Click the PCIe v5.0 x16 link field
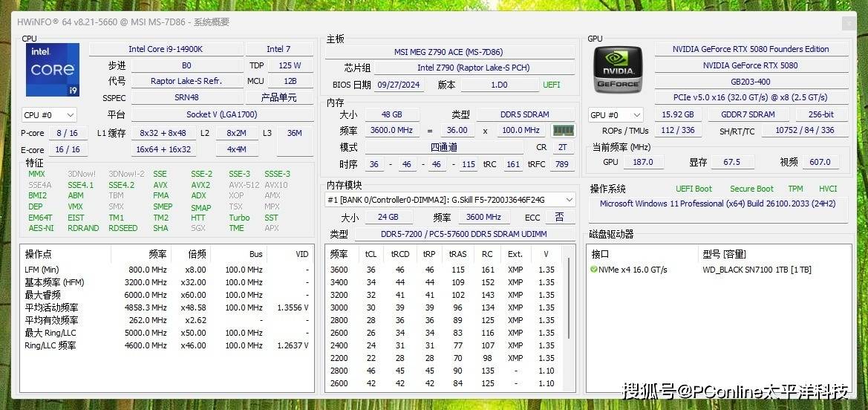 [751, 97]
